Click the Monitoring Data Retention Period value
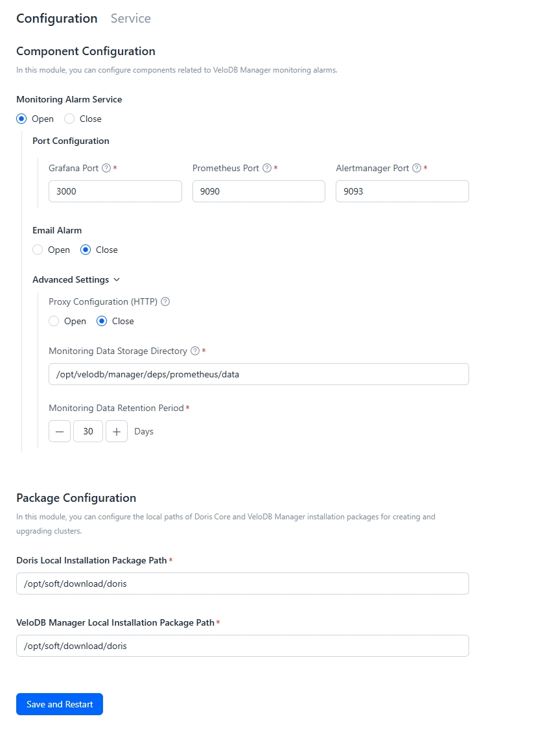This screenshot has width=545, height=756. [x=87, y=431]
